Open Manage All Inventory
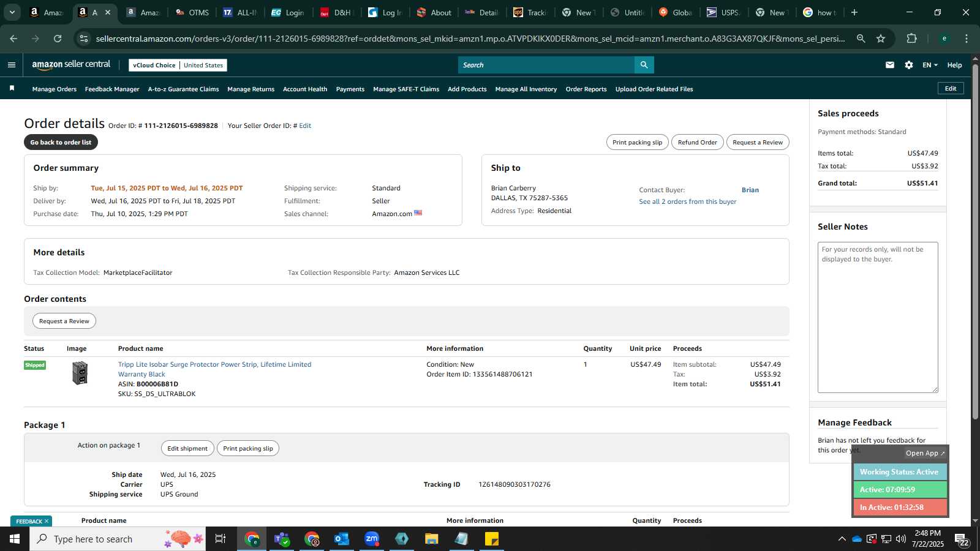980x551 pixels. coord(526,89)
